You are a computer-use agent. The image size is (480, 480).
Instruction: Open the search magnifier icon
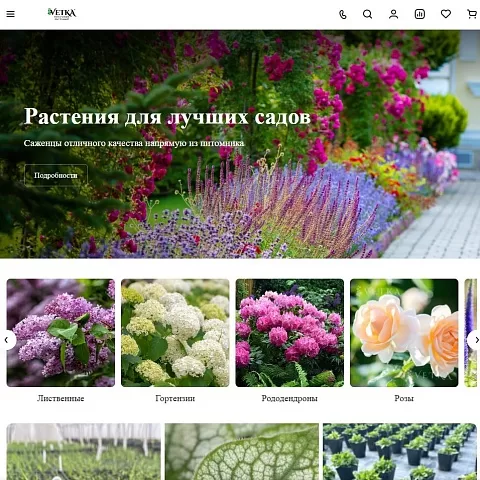point(367,14)
